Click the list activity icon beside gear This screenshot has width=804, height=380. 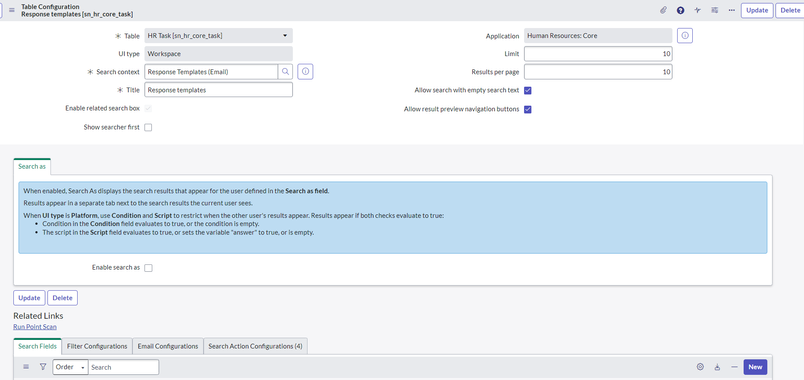click(x=717, y=367)
